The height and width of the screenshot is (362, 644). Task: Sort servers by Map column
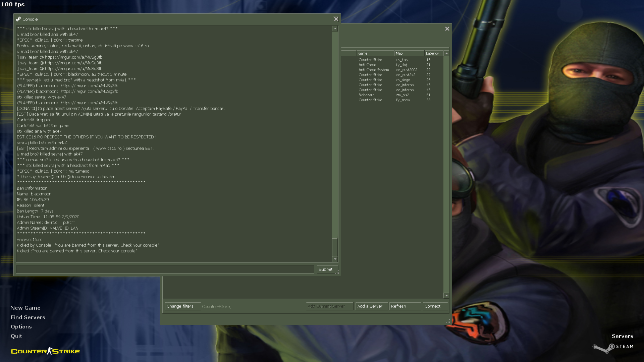click(x=409, y=53)
